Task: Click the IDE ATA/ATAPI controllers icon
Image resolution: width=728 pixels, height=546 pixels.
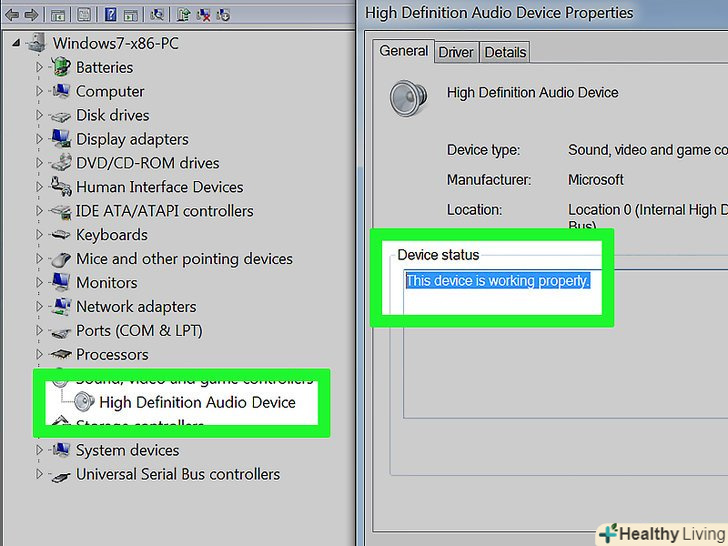Action: 61,211
